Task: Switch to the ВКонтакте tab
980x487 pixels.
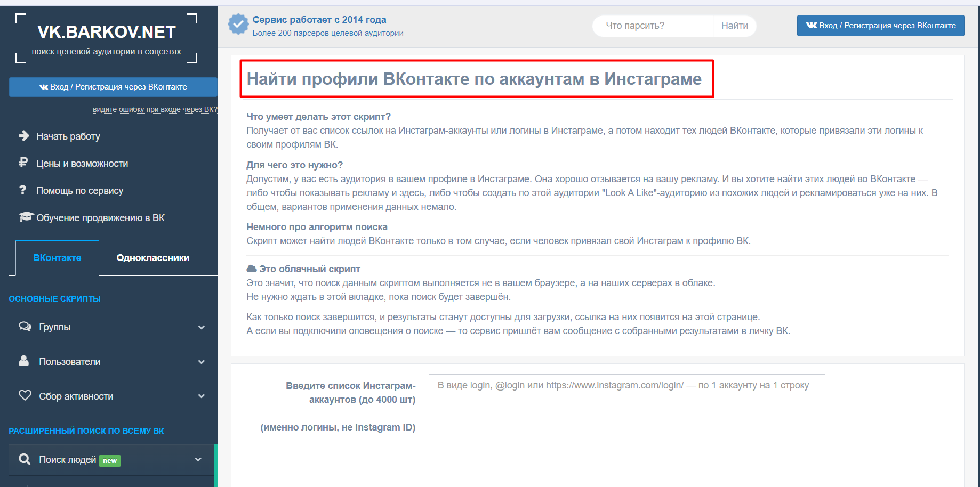Action: 57,258
